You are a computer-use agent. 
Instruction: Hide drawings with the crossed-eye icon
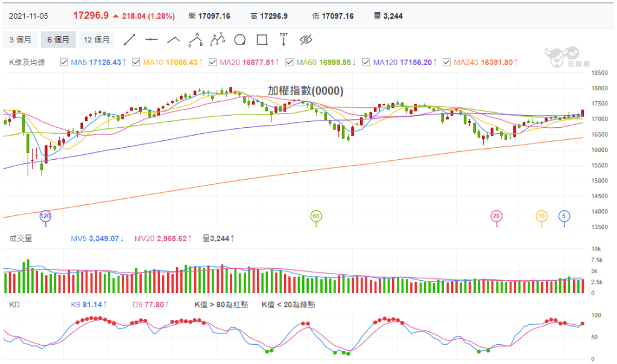click(306, 40)
